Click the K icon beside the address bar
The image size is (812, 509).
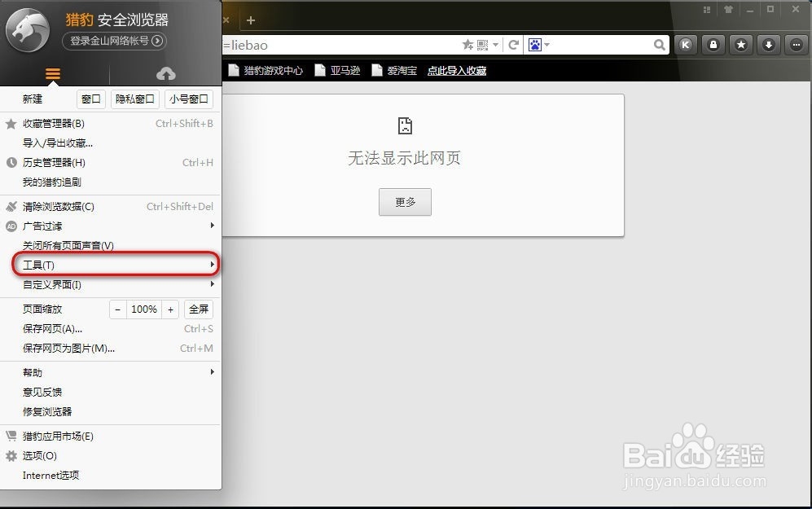686,45
